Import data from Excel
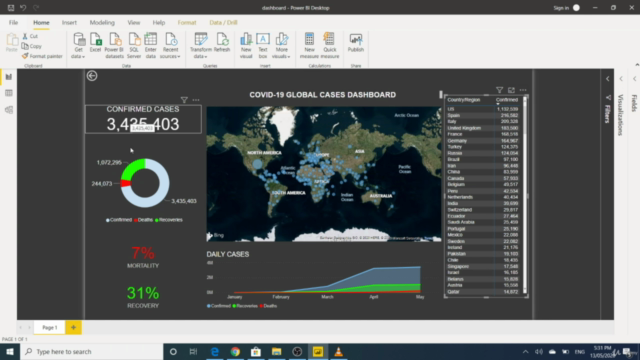Screen dimensions: 640x360 tap(95, 42)
